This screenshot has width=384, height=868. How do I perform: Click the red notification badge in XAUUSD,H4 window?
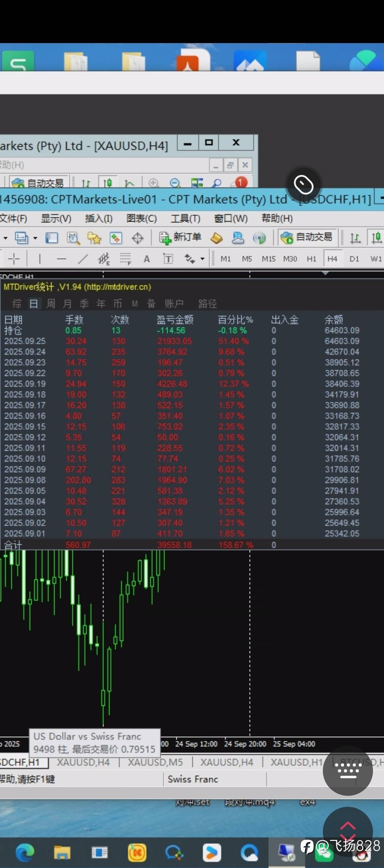241,182
